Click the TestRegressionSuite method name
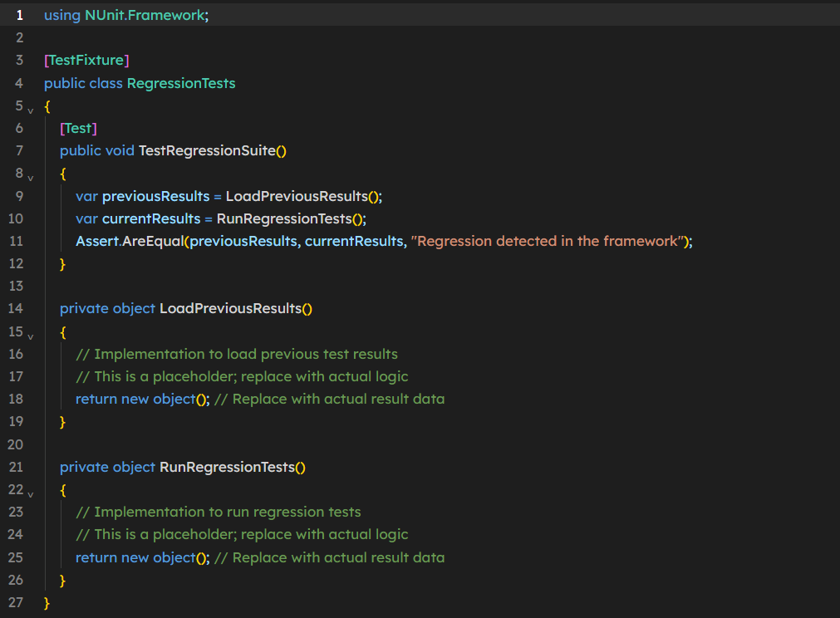Image resolution: width=840 pixels, height=618 pixels. tap(208, 150)
